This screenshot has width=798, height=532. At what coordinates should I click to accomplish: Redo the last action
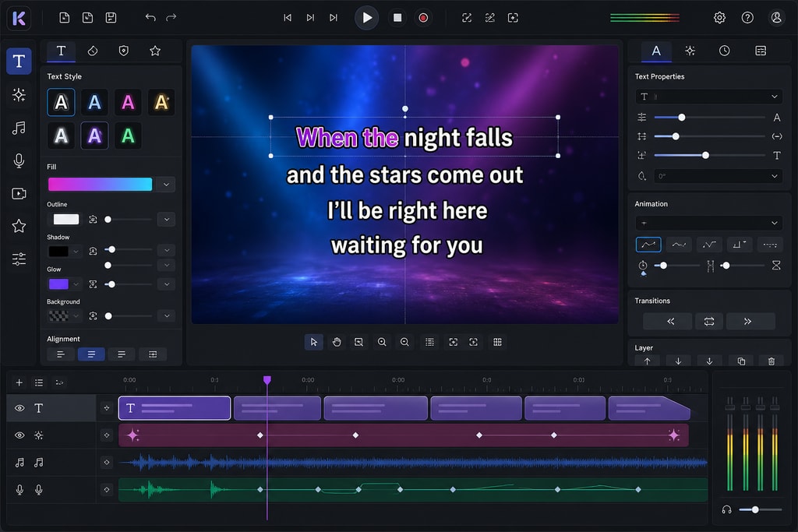click(171, 18)
